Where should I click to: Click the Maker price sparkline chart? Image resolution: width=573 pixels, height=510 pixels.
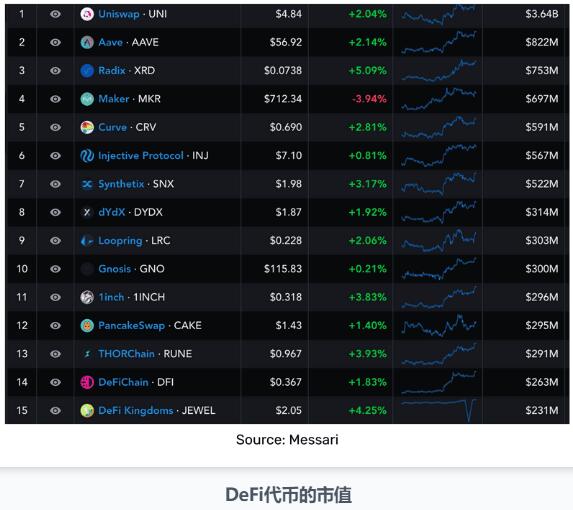439,99
